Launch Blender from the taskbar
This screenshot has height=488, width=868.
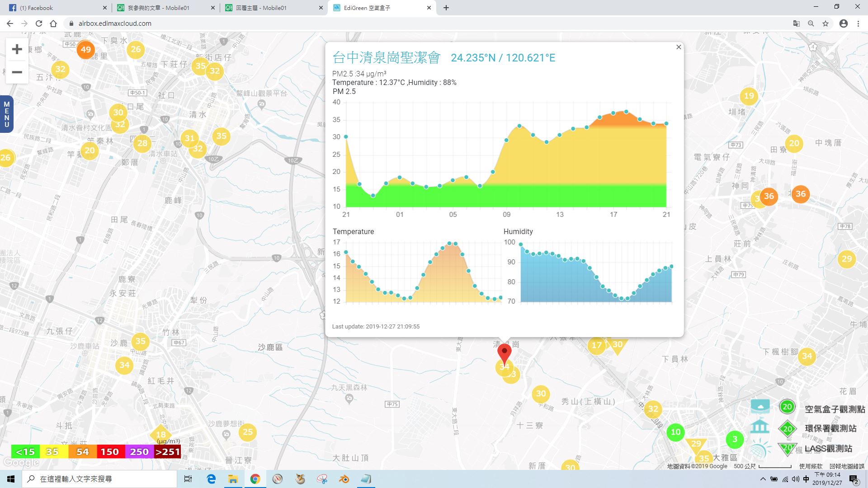click(344, 479)
